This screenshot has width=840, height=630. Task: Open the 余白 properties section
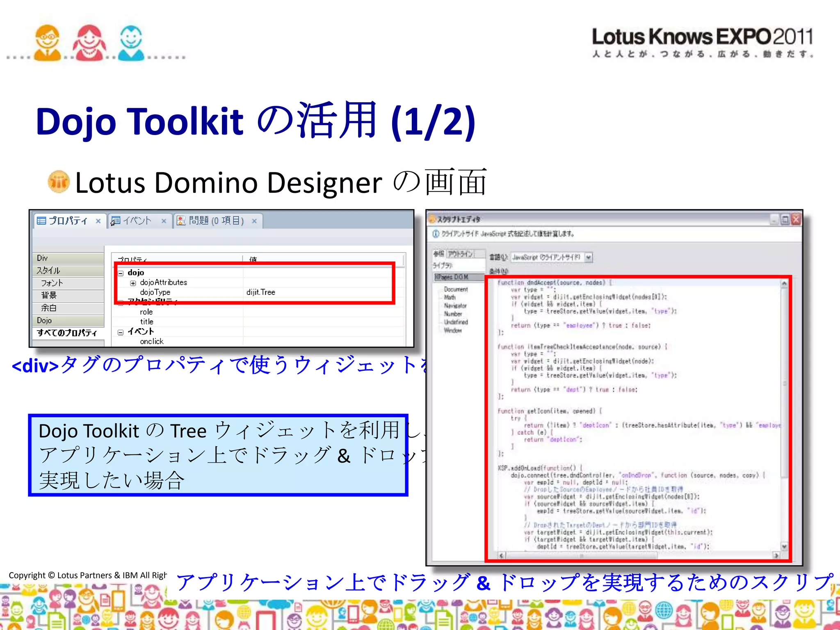[x=68, y=308]
